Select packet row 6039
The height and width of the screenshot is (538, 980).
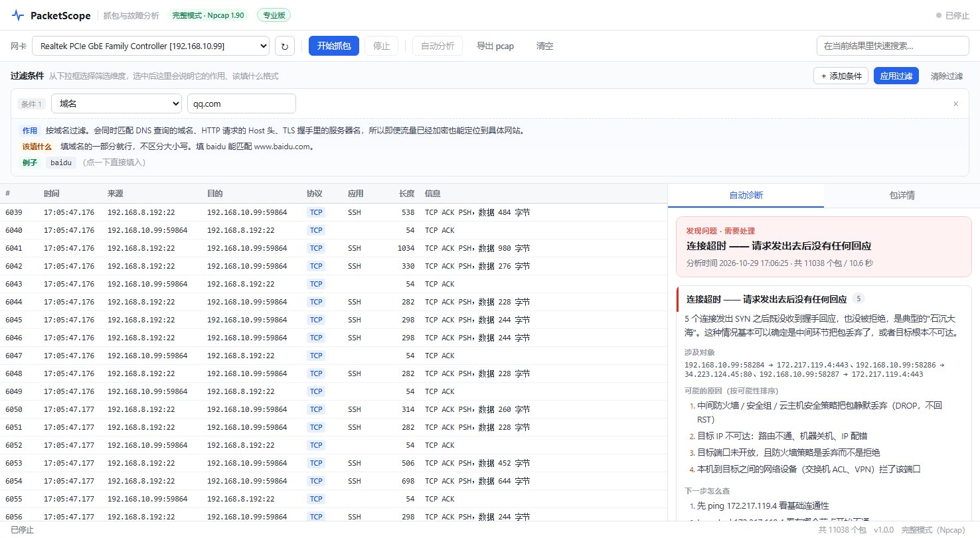(334, 212)
